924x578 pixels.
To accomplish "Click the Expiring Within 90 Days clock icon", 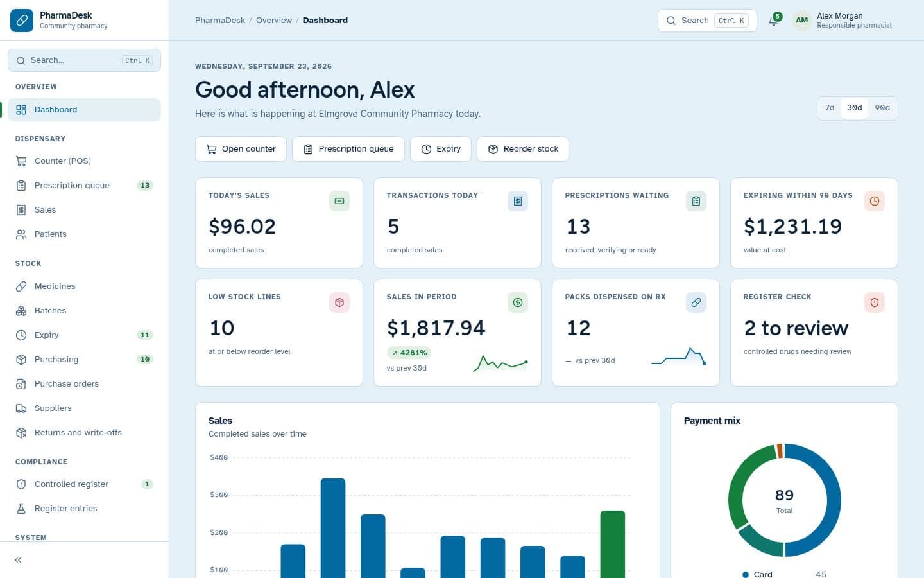I will (875, 201).
